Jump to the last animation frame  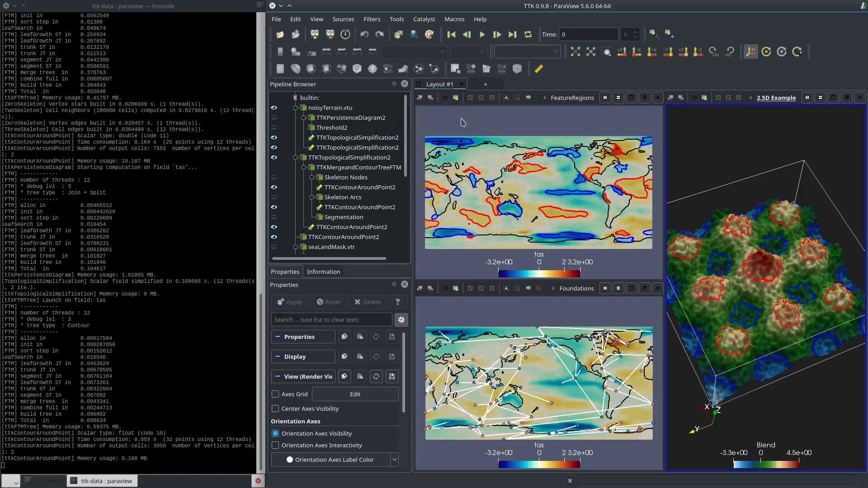512,35
